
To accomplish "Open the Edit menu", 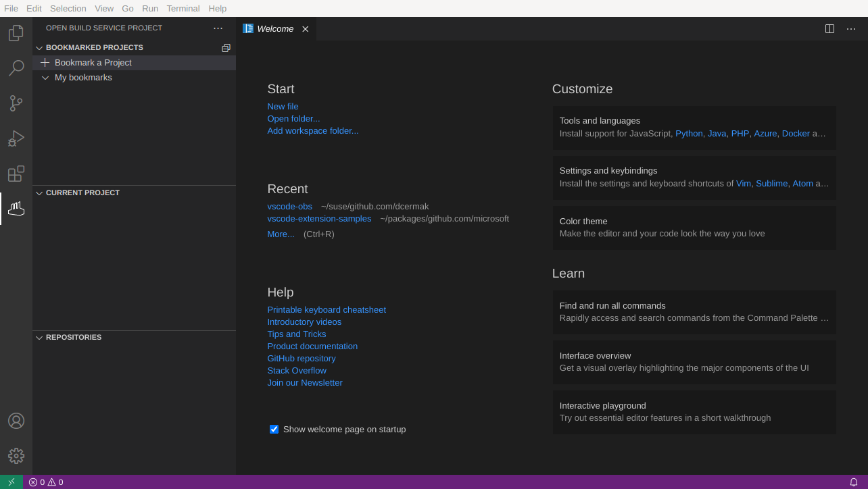I will (34, 8).
